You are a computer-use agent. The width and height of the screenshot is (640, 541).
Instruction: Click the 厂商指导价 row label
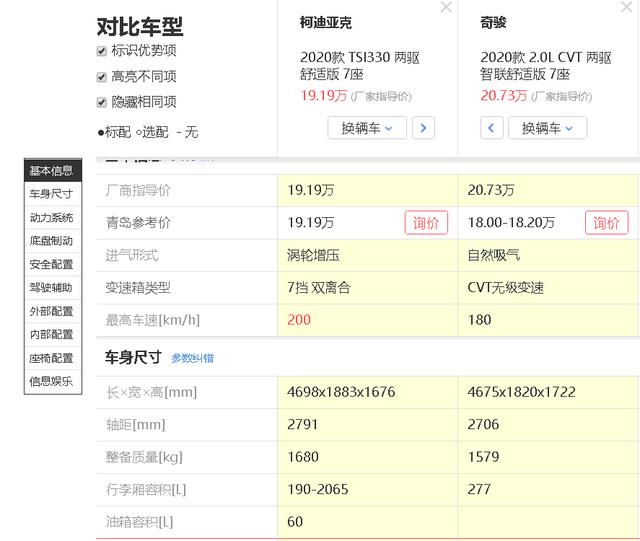click(x=138, y=190)
